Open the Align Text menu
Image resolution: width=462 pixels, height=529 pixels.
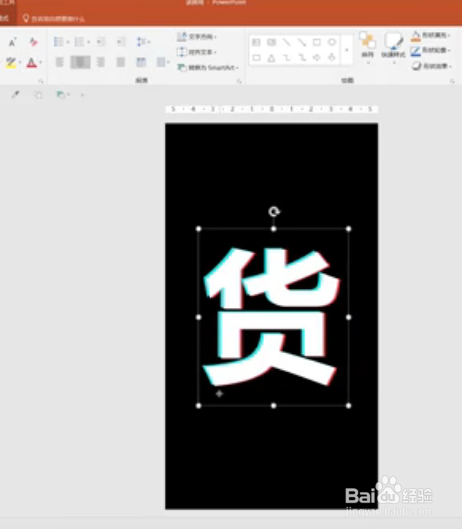click(x=197, y=52)
